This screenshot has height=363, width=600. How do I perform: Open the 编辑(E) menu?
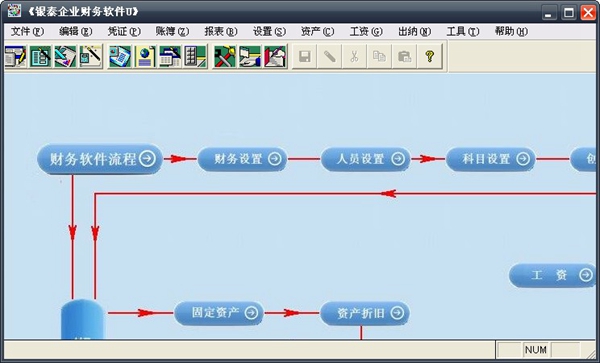pyautogui.click(x=75, y=31)
